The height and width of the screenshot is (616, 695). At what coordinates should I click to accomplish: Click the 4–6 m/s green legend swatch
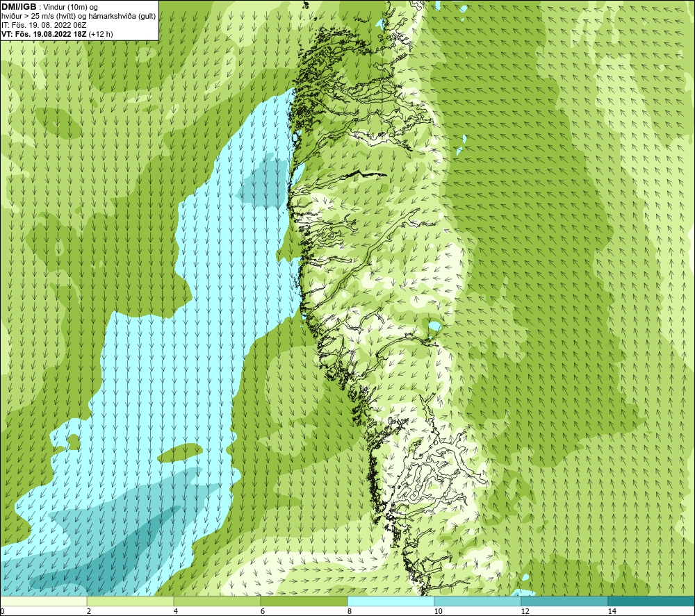[217, 601]
